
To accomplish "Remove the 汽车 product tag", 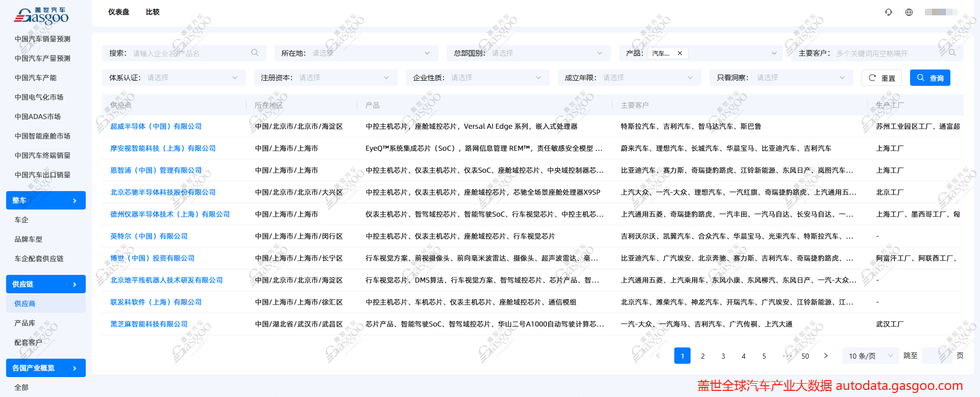I will pyautogui.click(x=680, y=53).
